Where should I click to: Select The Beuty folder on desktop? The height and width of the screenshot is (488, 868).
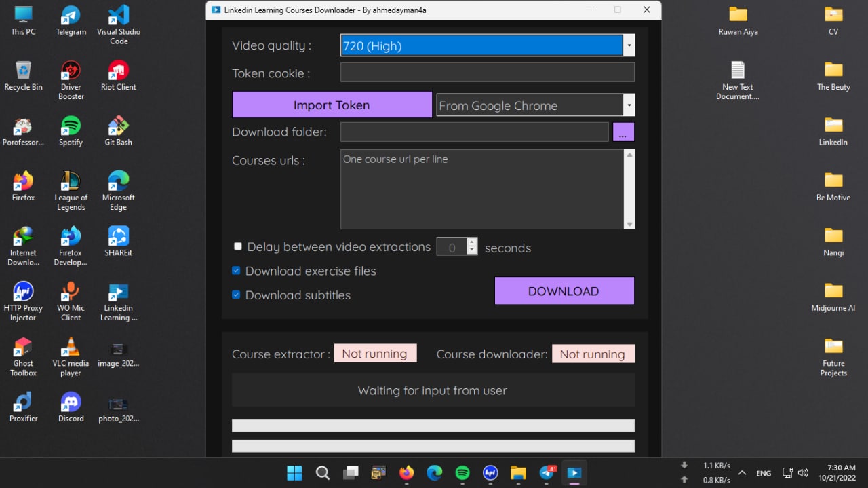tap(833, 75)
